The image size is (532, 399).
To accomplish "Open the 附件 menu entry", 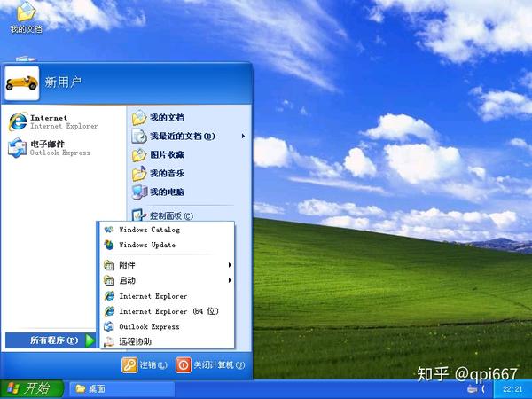I will (167, 265).
